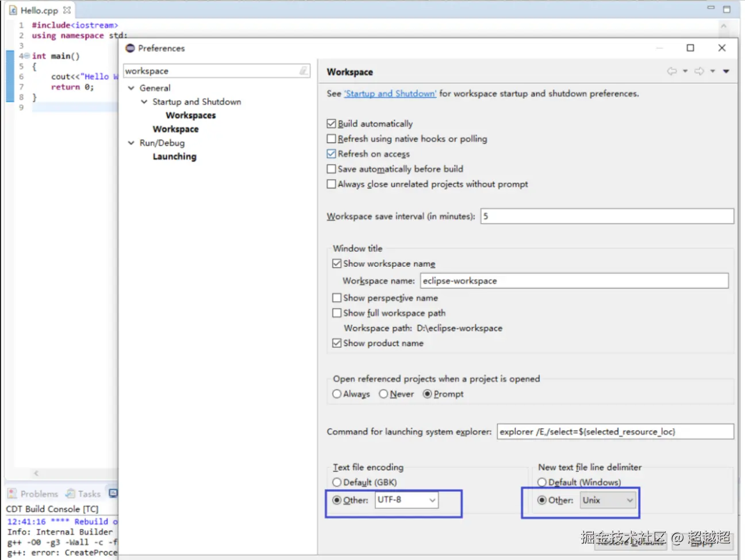Select Launching under Run/Debug
Image resolution: width=745 pixels, height=560 pixels.
[175, 156]
